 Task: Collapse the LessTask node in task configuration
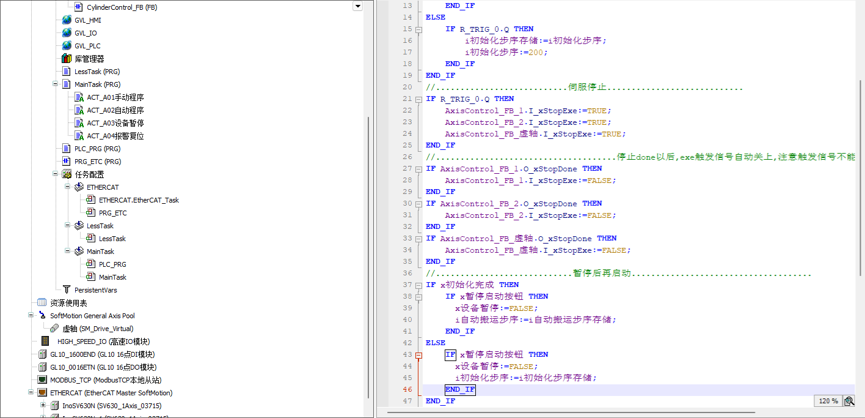pyautogui.click(x=67, y=226)
